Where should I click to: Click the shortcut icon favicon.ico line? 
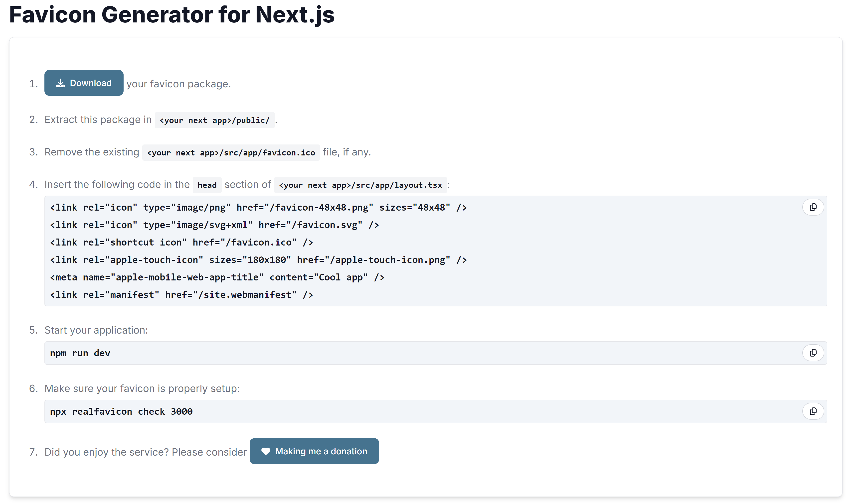pos(181,243)
